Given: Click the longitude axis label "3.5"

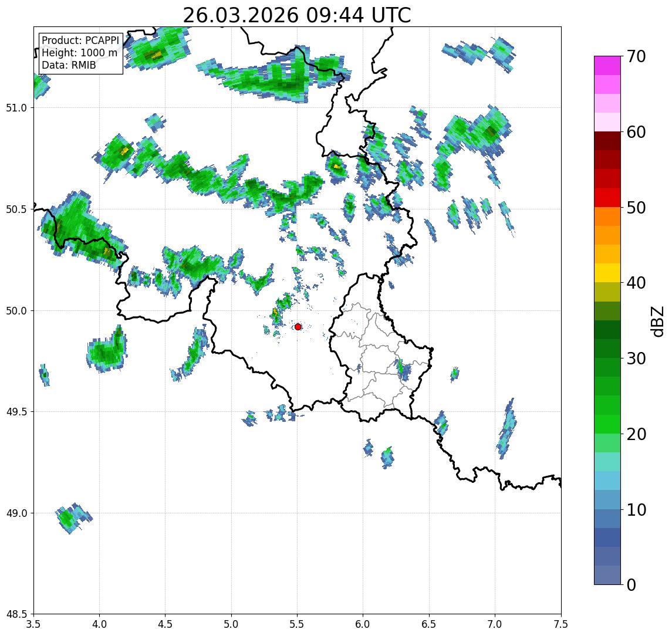Looking at the screenshot, I should tap(33, 624).
